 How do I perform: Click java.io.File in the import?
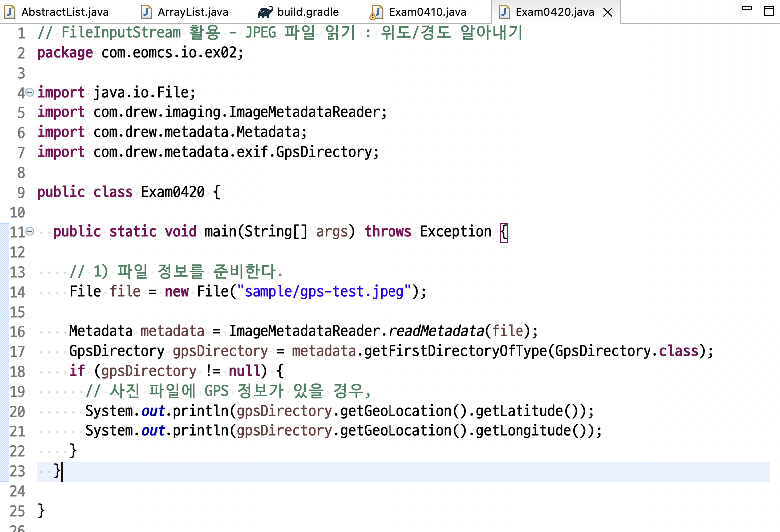click(x=141, y=93)
